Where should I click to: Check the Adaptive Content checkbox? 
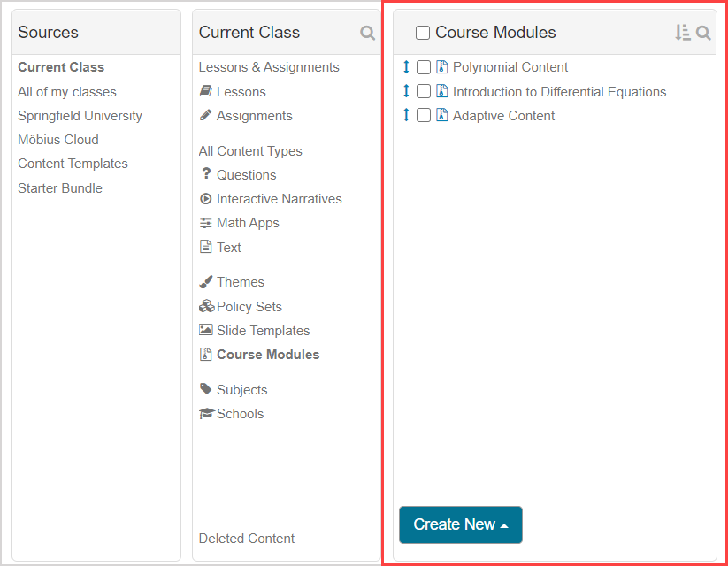point(424,116)
